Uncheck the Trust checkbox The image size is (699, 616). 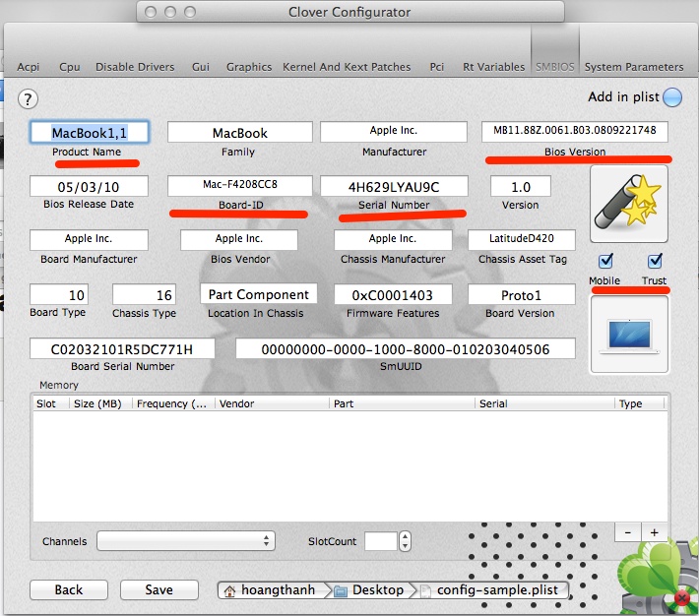tap(655, 261)
